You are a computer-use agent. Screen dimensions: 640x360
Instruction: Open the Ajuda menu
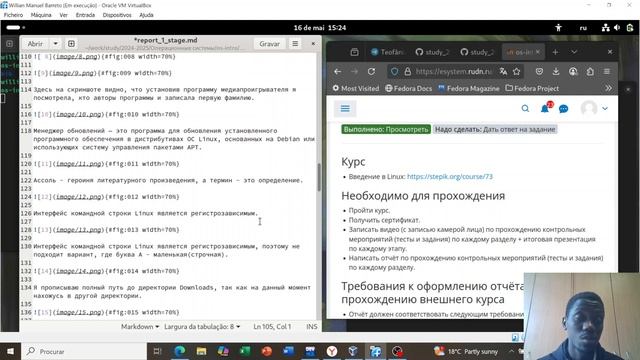pos(147,15)
